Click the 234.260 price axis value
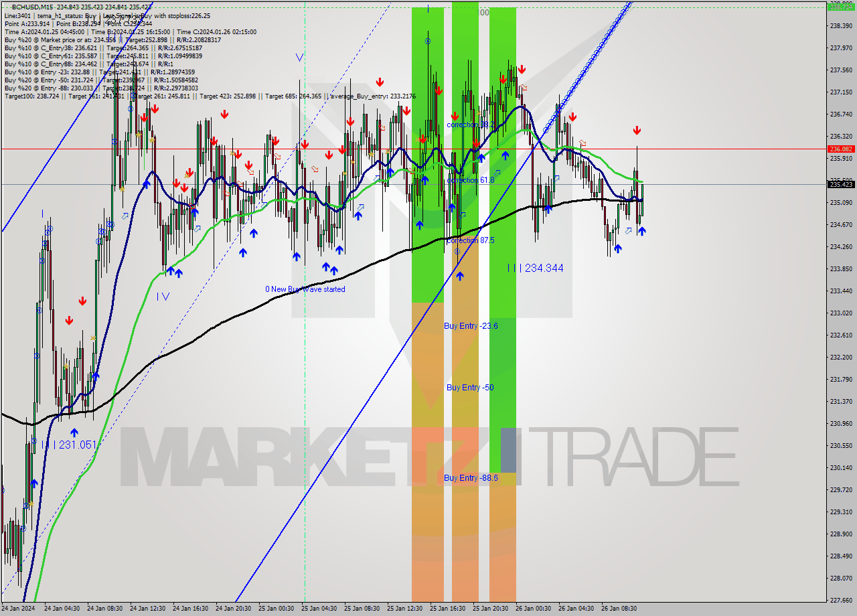 click(841, 246)
